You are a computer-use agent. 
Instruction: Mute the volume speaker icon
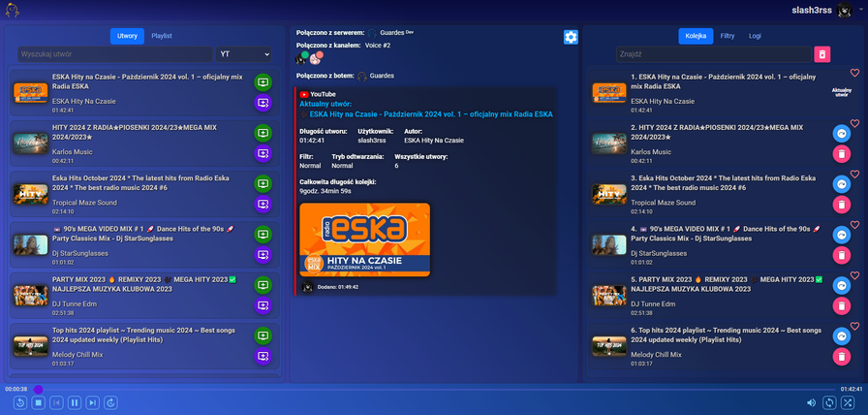click(811, 402)
